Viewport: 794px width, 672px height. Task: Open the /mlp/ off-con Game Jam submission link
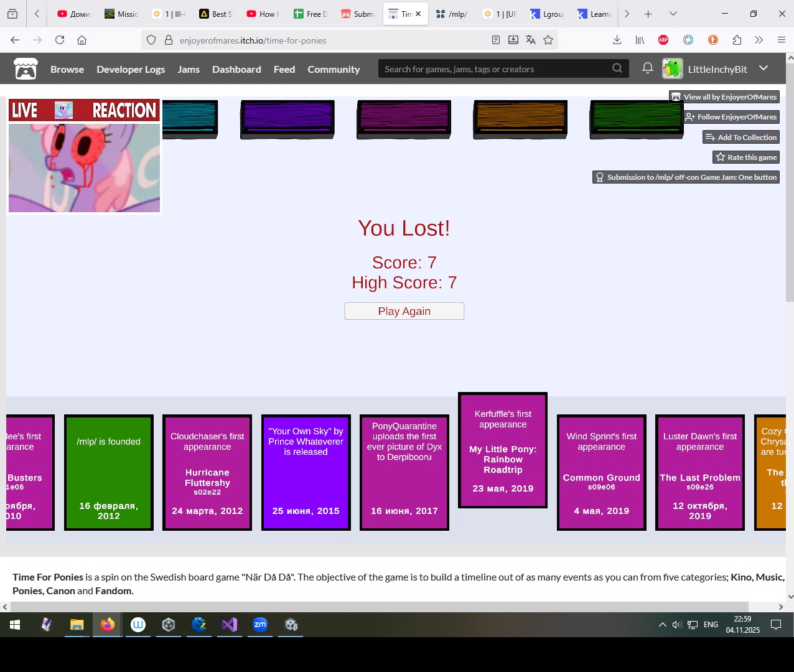pos(686,177)
